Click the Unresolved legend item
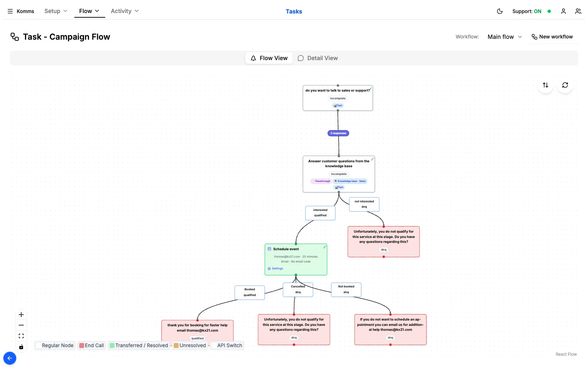The height and width of the screenshot is (368, 588). pyautogui.click(x=190, y=346)
